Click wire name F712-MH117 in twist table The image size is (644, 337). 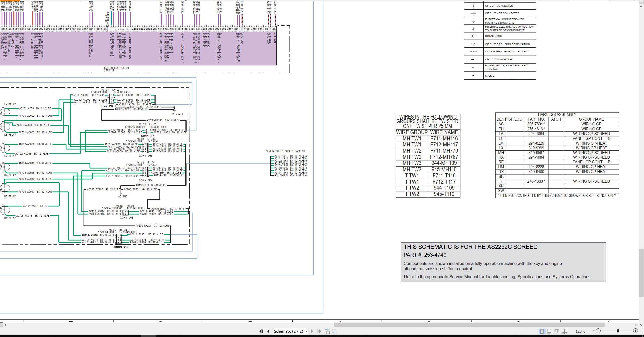444,145
